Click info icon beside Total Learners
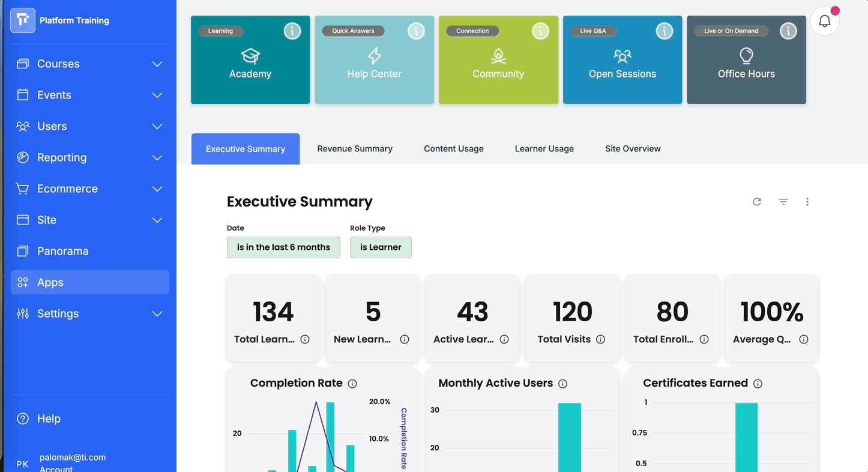This screenshot has height=472, width=868. (305, 339)
